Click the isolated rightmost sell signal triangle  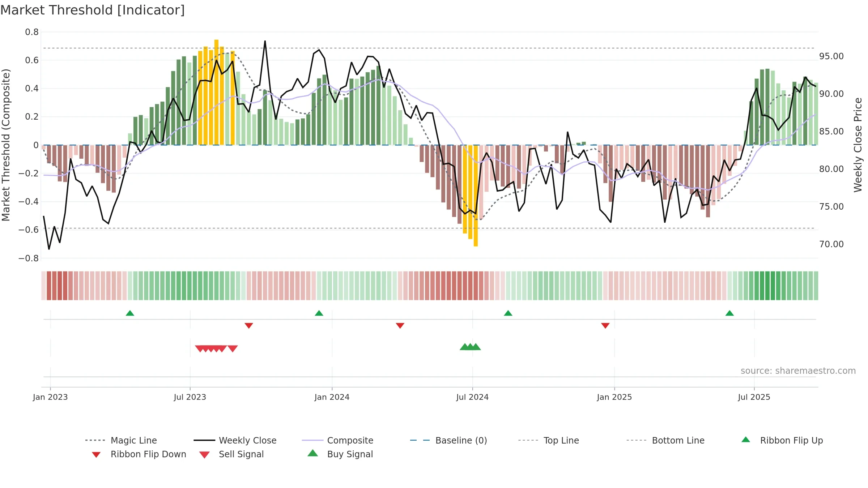click(x=233, y=348)
